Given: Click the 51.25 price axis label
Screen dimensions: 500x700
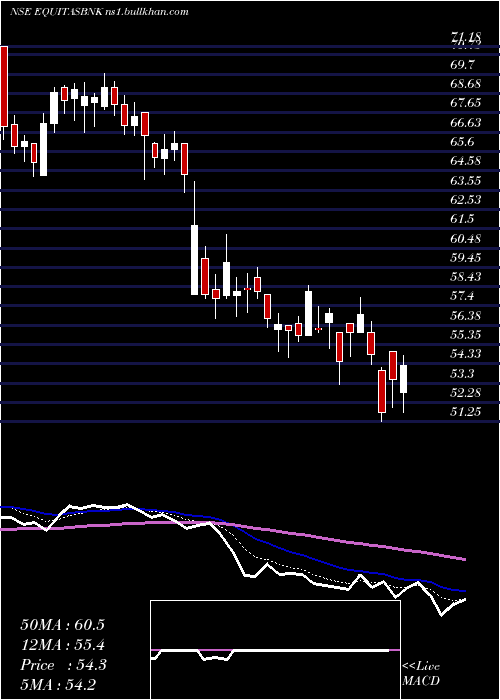Looking at the screenshot, I should (x=466, y=412).
